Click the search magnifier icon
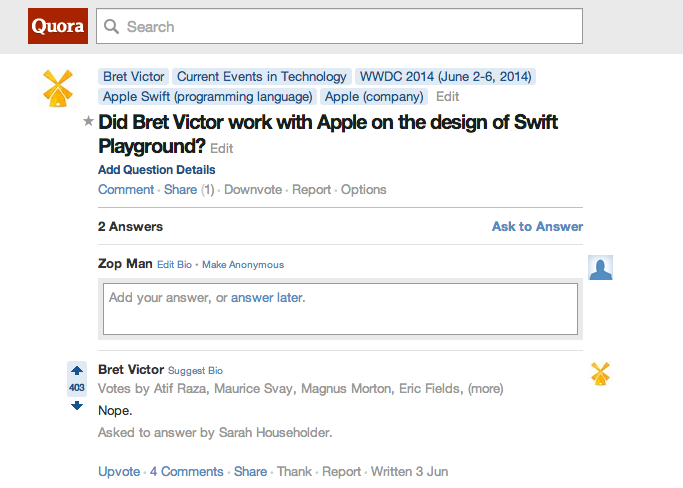Viewport: 683px width, 488px height. tap(111, 27)
